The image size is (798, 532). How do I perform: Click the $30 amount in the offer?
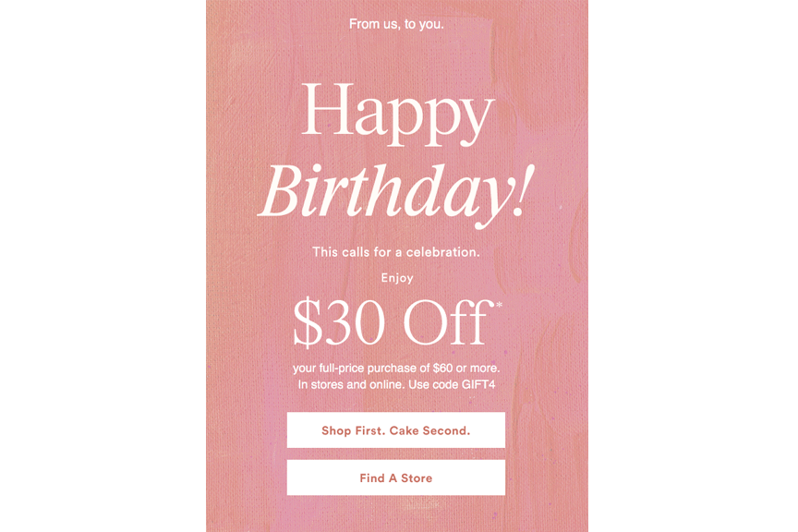338,322
